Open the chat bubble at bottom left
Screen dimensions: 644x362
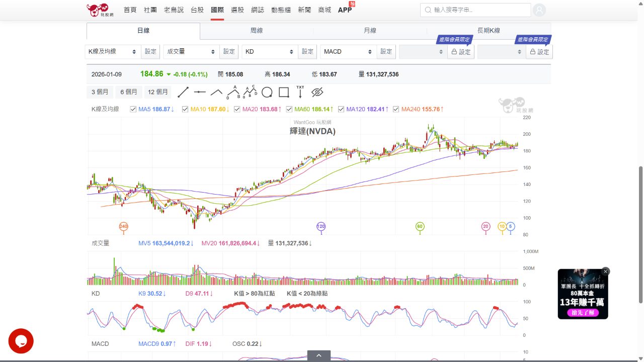click(x=21, y=341)
